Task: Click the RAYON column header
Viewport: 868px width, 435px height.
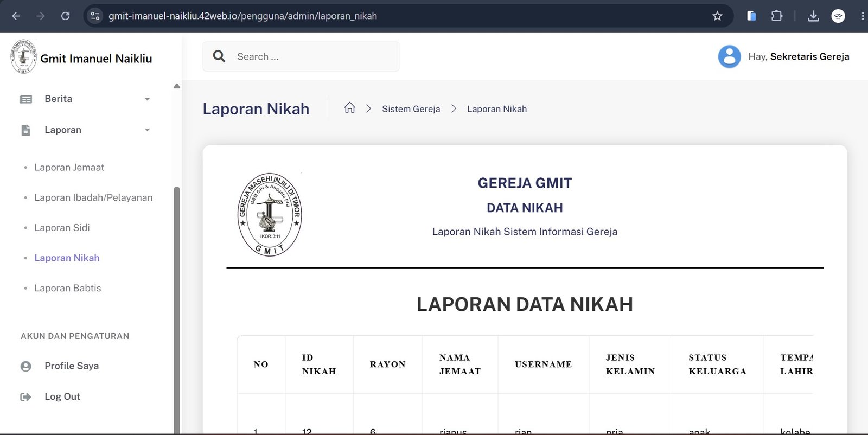Action: pos(387,364)
